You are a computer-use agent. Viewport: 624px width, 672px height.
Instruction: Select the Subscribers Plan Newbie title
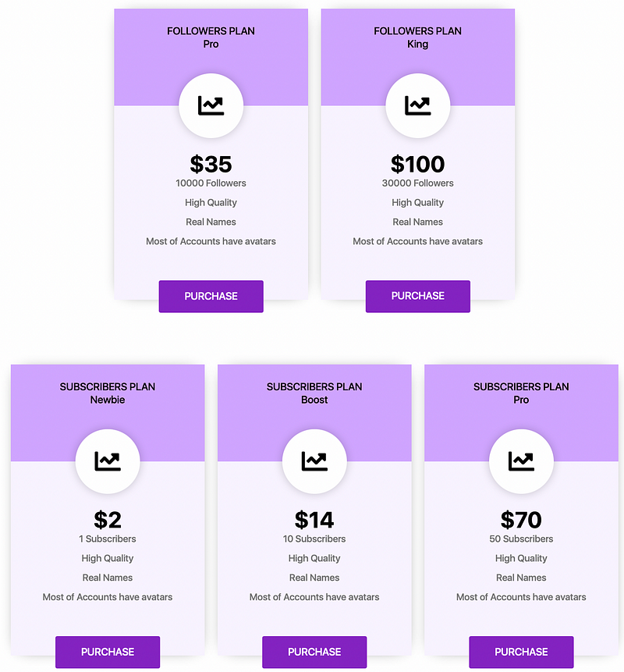tap(108, 393)
